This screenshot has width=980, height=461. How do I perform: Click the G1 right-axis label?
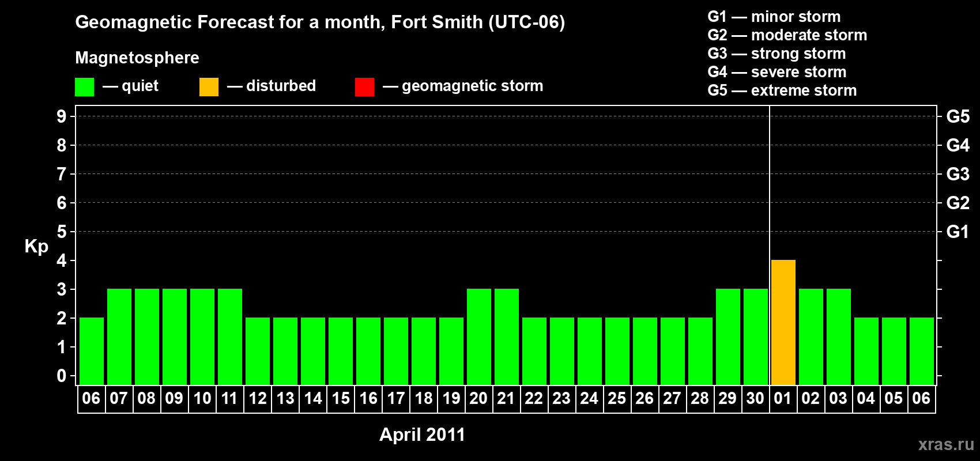tap(958, 232)
